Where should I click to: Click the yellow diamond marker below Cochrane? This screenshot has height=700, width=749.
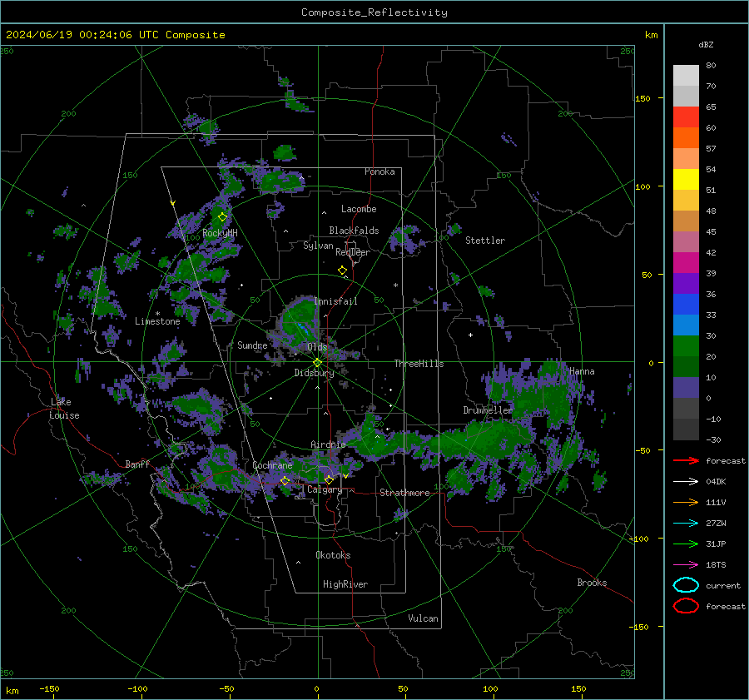[285, 480]
